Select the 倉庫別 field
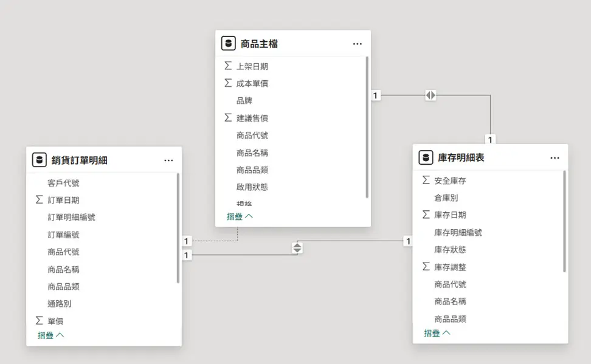The image size is (591, 364). tap(446, 198)
